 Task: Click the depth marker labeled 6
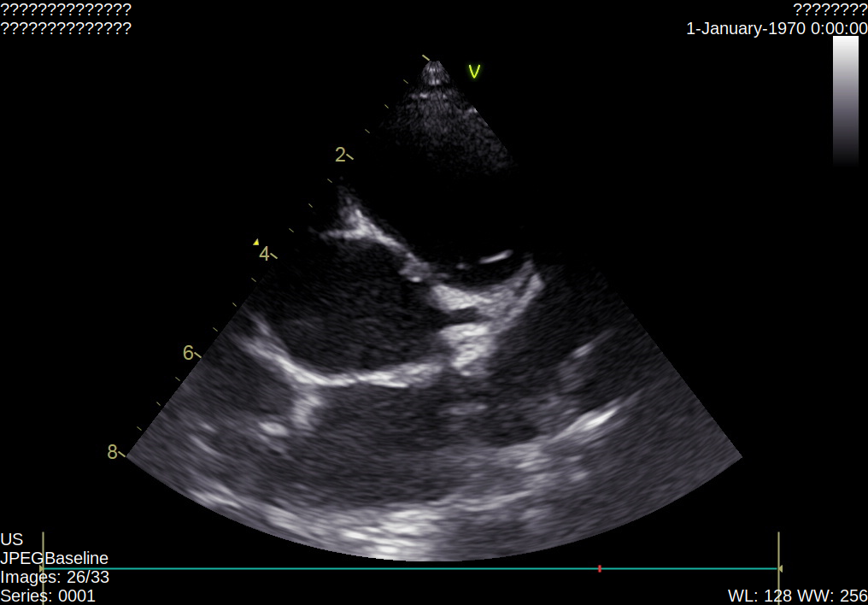(x=188, y=351)
